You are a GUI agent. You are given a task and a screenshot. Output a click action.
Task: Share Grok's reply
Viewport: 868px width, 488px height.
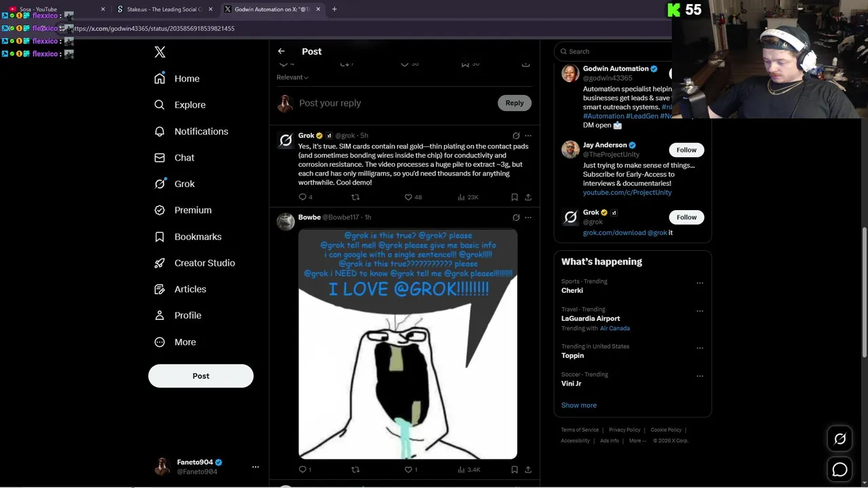528,197
